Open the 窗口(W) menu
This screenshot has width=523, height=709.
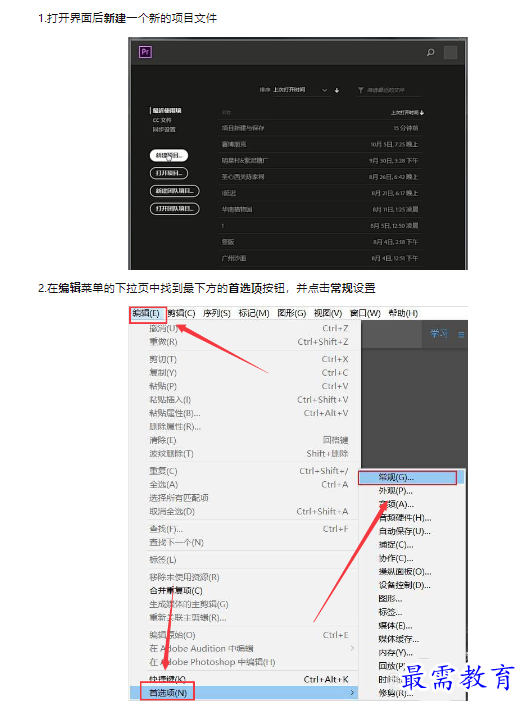tap(365, 313)
